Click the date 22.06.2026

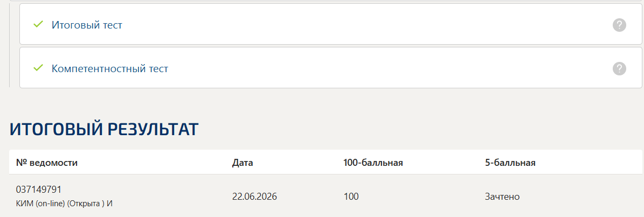tap(254, 197)
